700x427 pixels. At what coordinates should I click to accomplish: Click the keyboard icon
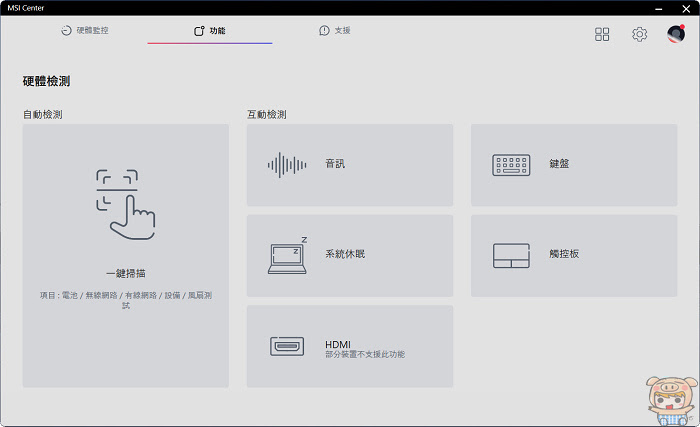[511, 165]
